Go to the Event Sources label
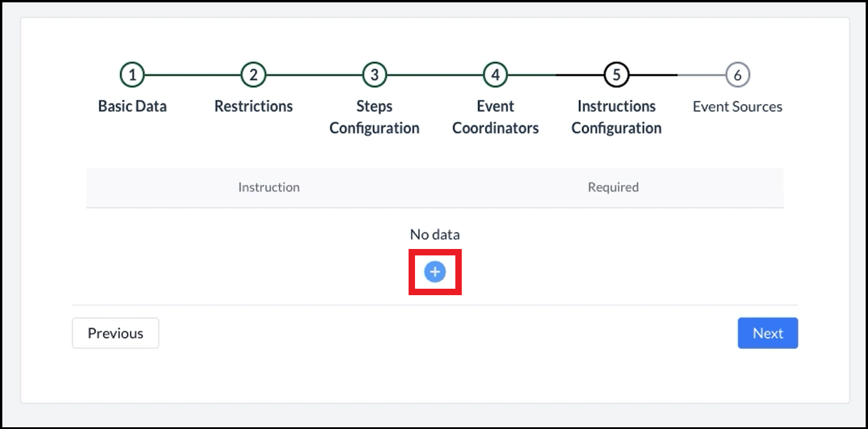Image resolution: width=868 pixels, height=429 pixels. [x=738, y=106]
